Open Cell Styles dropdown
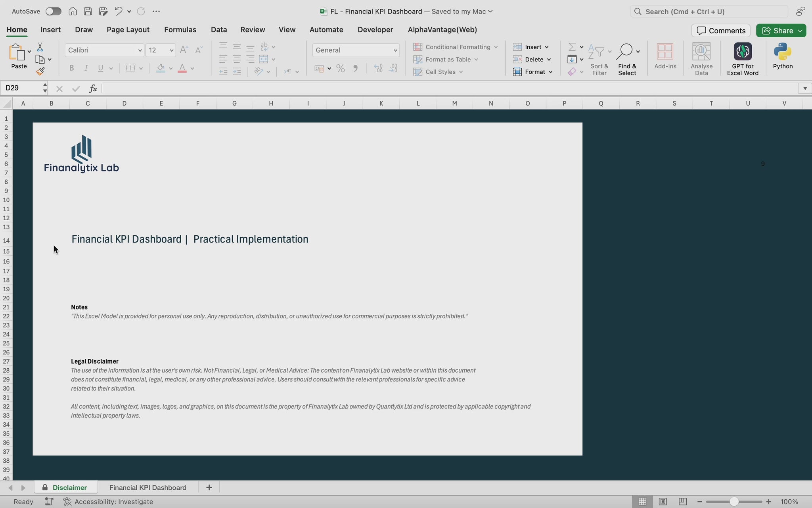The width and height of the screenshot is (812, 508). point(438,72)
